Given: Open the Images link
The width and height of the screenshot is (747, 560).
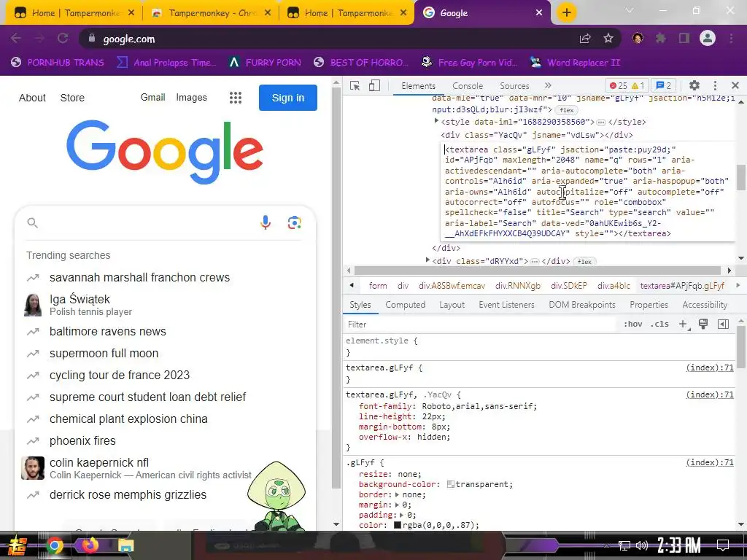Looking at the screenshot, I should point(192,97).
